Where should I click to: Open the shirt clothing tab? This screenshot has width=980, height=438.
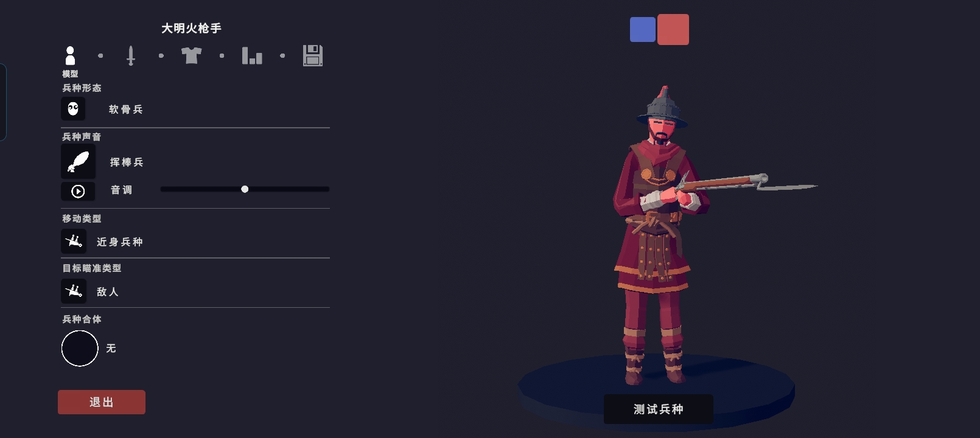[191, 55]
